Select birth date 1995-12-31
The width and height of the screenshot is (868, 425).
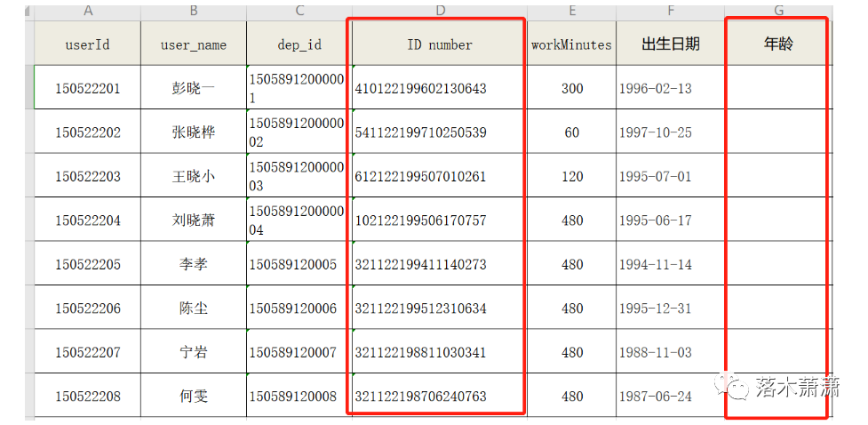[671, 308]
